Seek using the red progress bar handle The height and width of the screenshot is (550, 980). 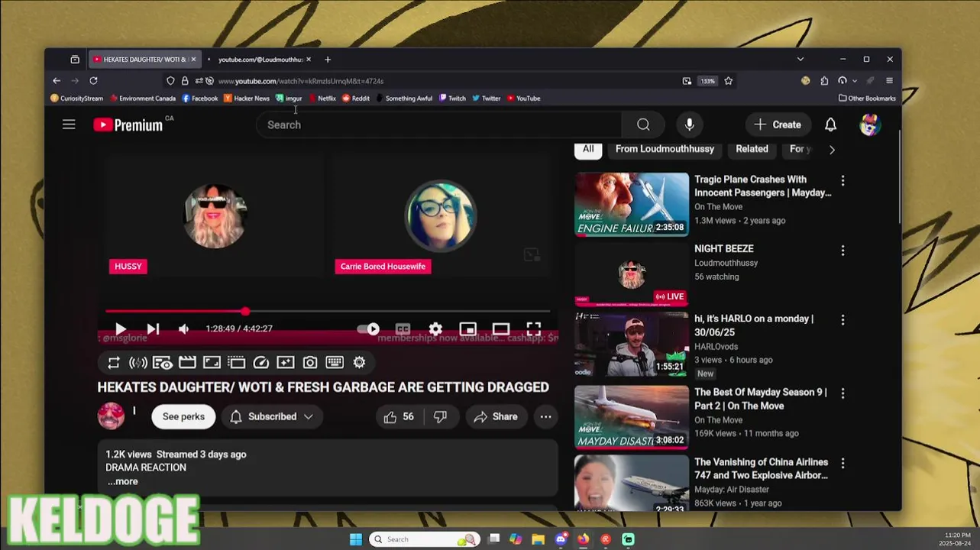tap(244, 312)
